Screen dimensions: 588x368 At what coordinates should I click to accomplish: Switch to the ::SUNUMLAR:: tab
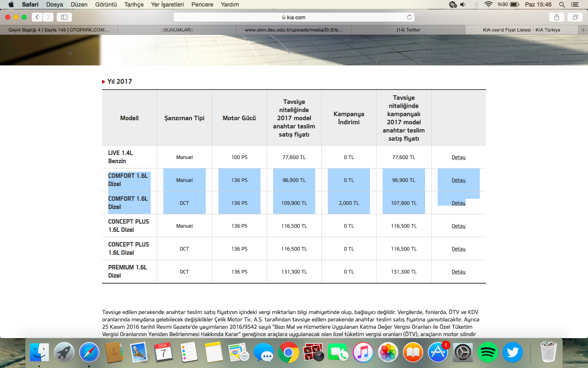coord(177,30)
